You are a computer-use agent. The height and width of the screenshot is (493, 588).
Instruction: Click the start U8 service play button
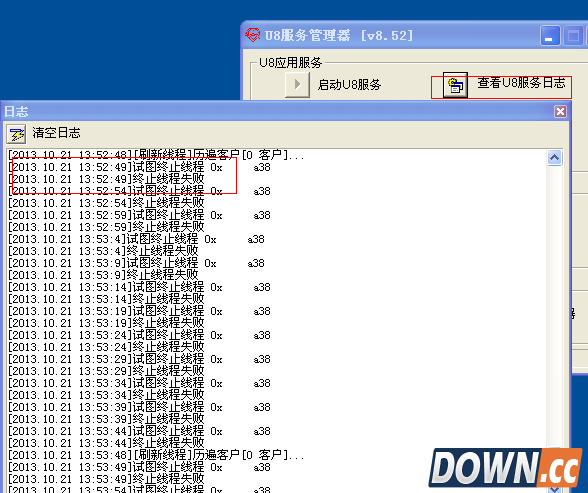[297, 85]
